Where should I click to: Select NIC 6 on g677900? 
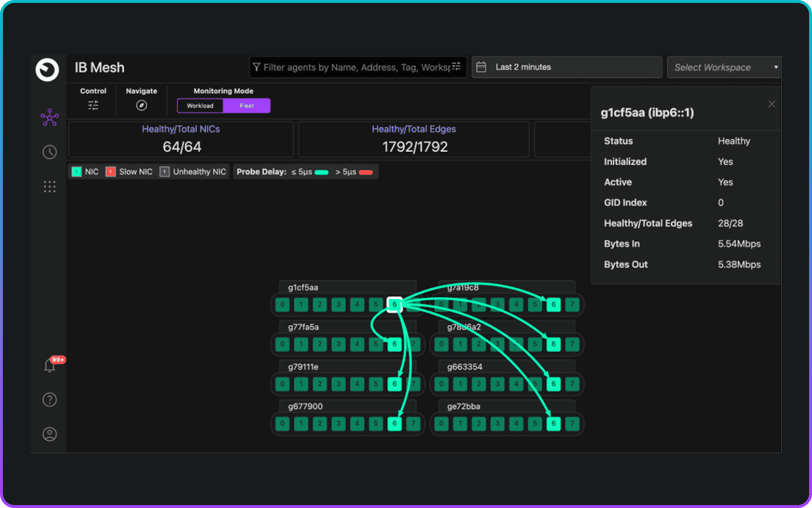(x=394, y=424)
